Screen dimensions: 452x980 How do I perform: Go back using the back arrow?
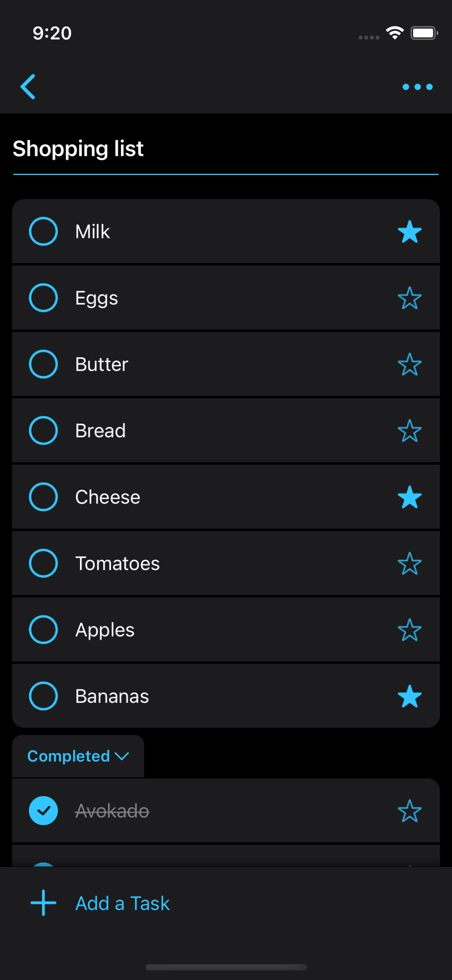click(28, 87)
